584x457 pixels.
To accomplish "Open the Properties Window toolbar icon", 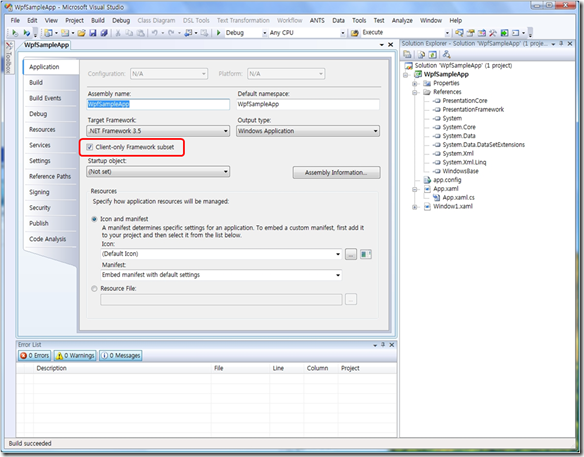I will coord(470,33).
